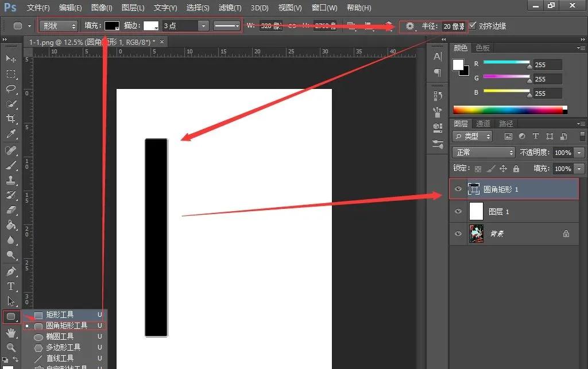Select the Eraser tool
This screenshot has width=588, height=369.
pos(10,210)
